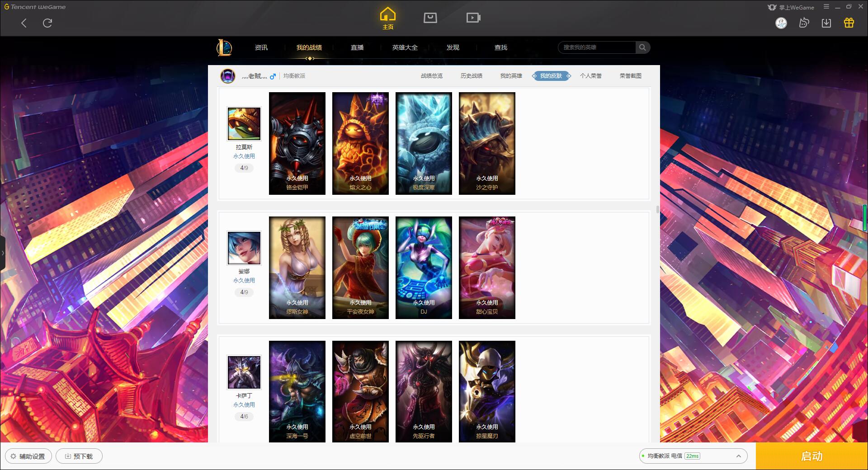Click the player name ,,,,老贼,,,,

pyautogui.click(x=255, y=76)
